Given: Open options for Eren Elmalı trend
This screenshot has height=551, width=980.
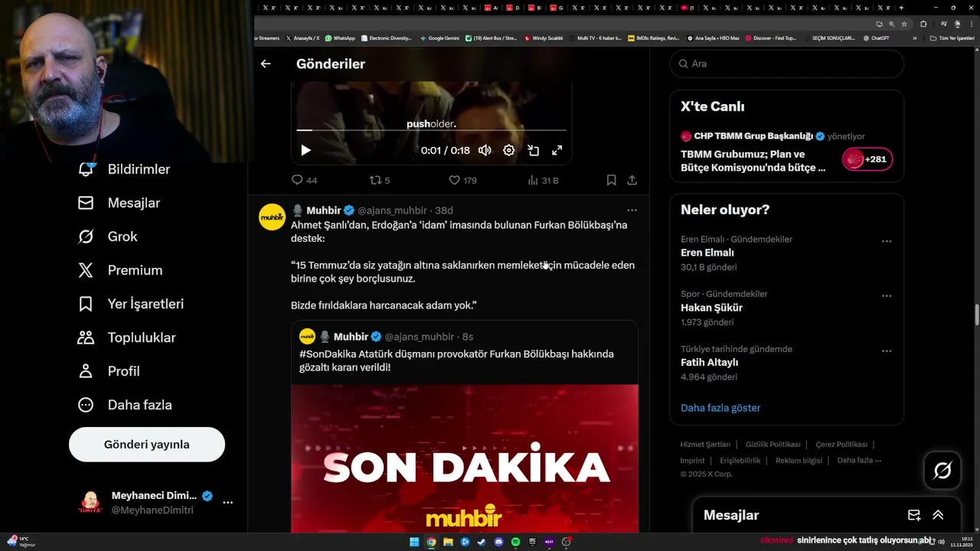Looking at the screenshot, I should [x=887, y=241].
